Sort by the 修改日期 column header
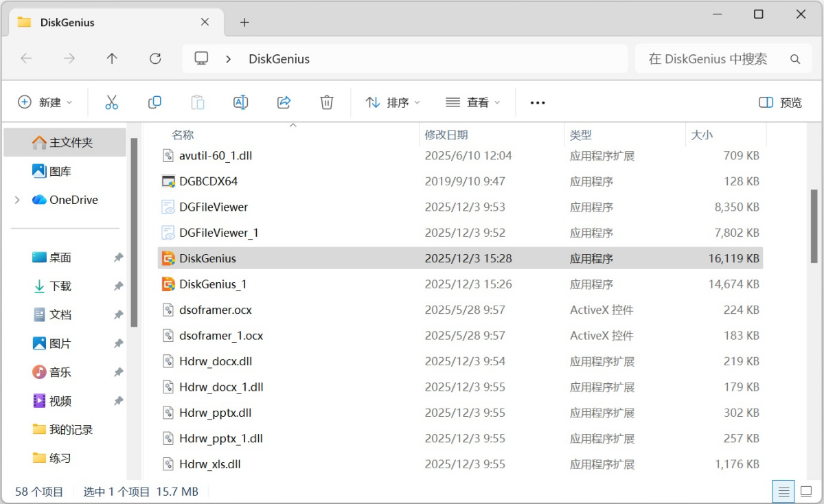Screen dimensions: 824x504 point(446,135)
